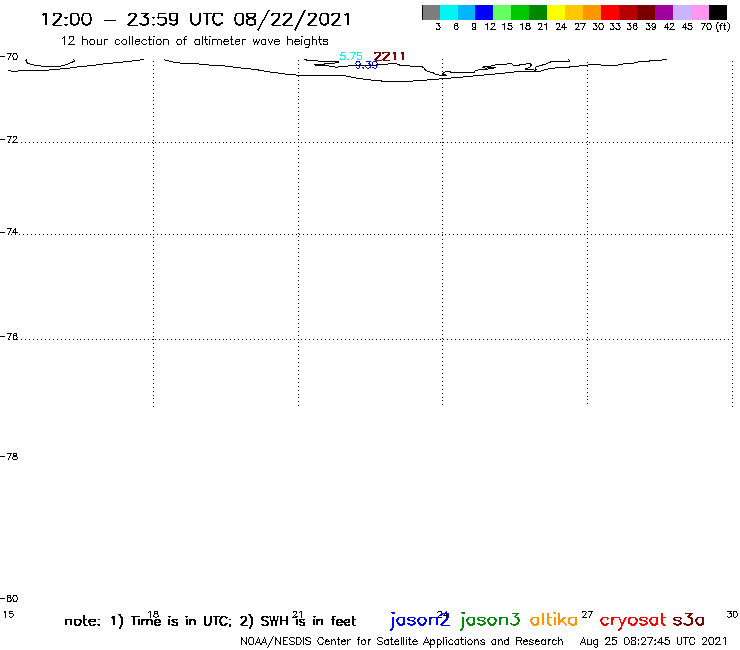Image resolution: width=740 pixels, height=650 pixels.
Task: Select the legend scale label 12
Action: tap(490, 27)
